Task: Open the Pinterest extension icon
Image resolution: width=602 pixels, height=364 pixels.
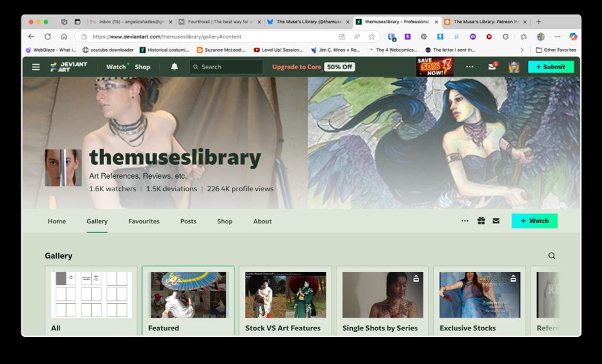Action: click(x=424, y=37)
